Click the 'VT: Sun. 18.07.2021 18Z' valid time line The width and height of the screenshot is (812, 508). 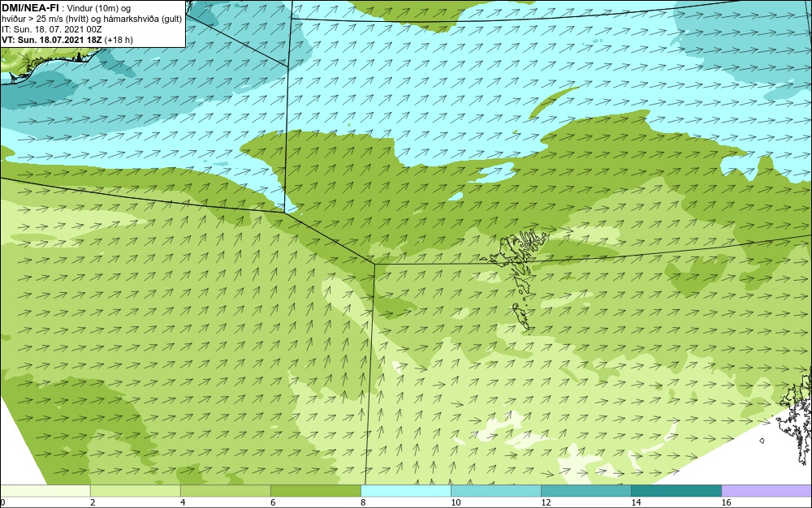(67, 40)
